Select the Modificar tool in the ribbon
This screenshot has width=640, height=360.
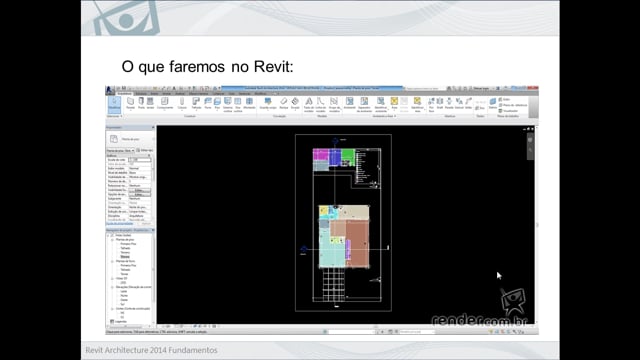coord(114,104)
